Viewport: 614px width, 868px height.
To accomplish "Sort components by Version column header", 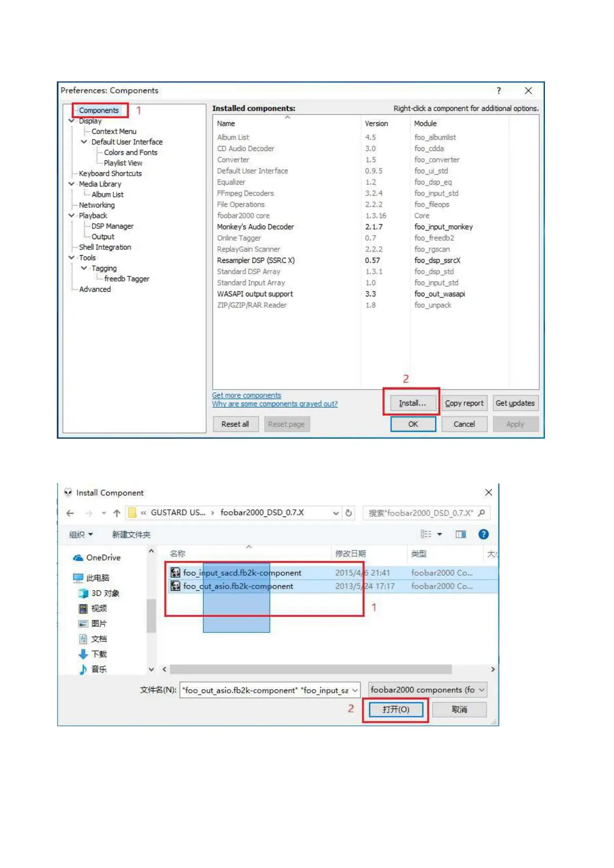I will tap(386, 124).
